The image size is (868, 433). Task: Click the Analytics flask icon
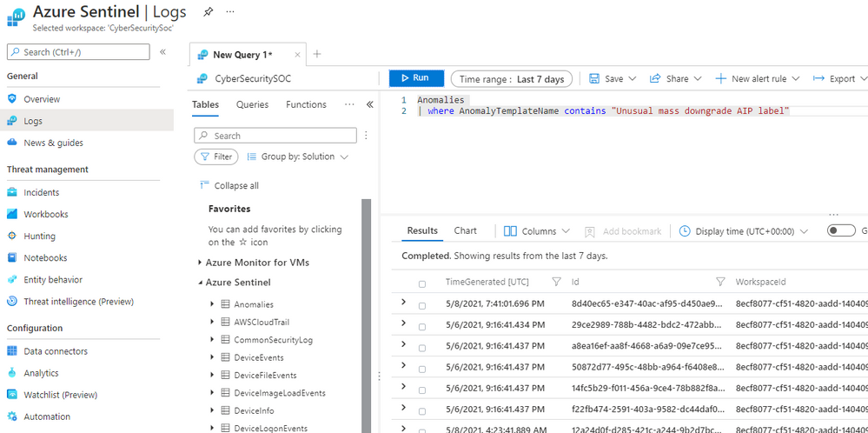click(x=12, y=373)
